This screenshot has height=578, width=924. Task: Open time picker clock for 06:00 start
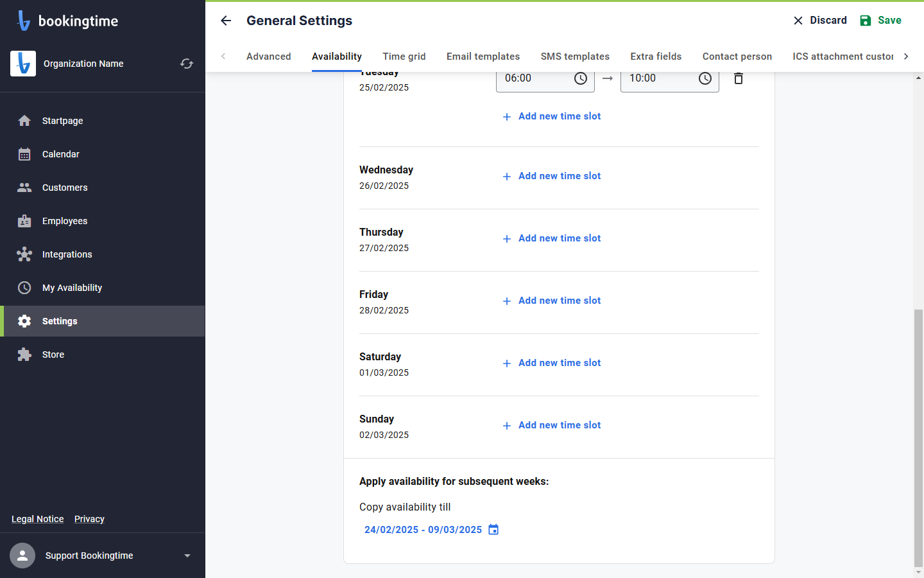(581, 78)
